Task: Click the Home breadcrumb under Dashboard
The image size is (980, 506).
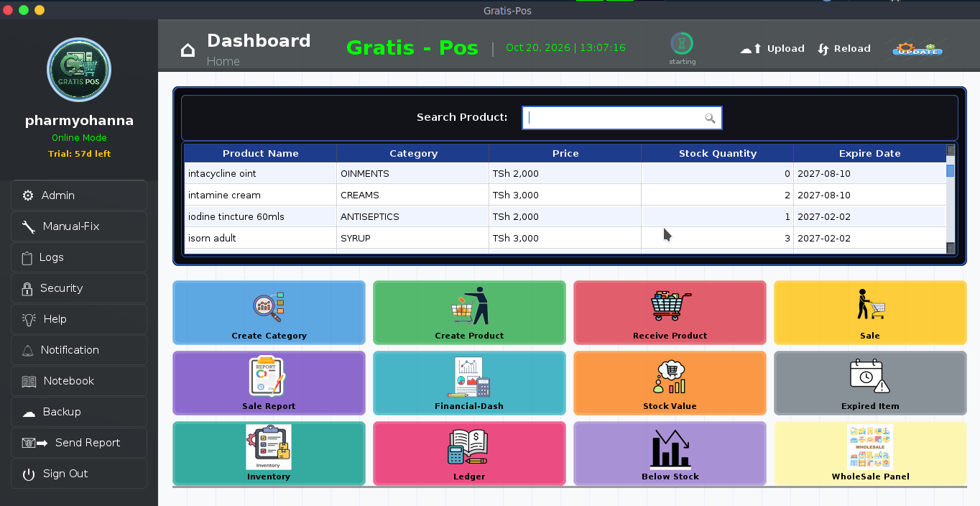Action: point(223,62)
